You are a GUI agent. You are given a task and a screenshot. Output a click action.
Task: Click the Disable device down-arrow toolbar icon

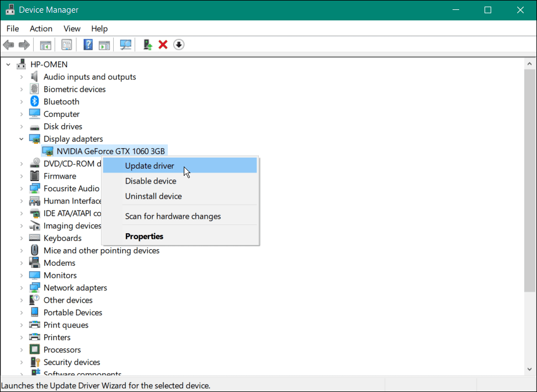(178, 44)
